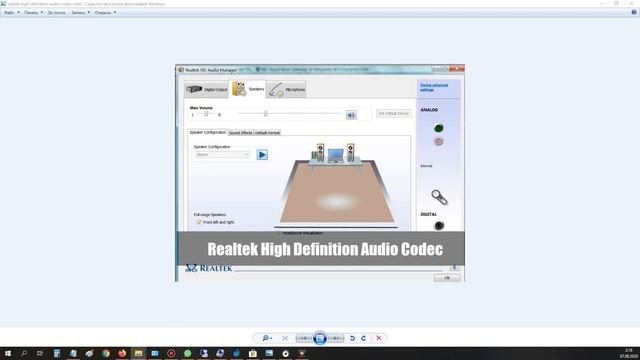Expand the Speaker Configuration dropdown
Screen dimensions: 640x360
point(222,155)
